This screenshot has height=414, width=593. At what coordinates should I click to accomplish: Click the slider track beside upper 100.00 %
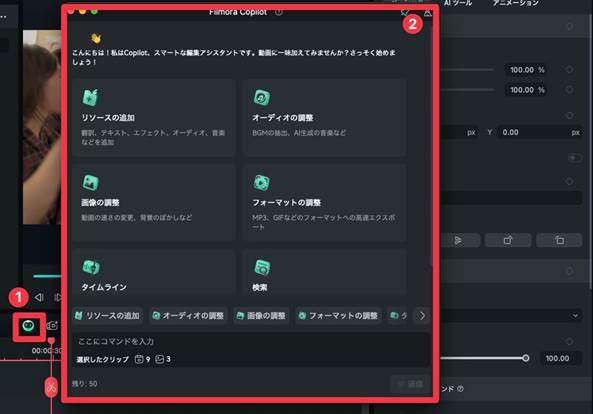click(467, 70)
